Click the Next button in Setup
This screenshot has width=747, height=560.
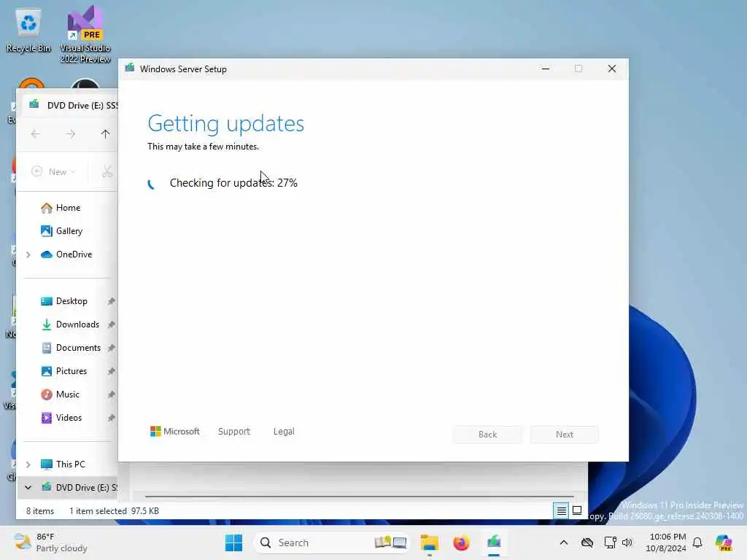point(565,435)
